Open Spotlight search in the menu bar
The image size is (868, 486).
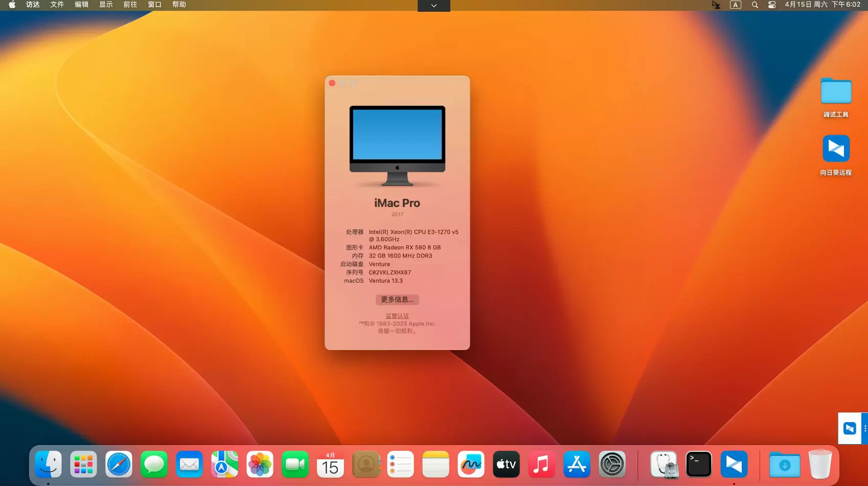tap(755, 5)
